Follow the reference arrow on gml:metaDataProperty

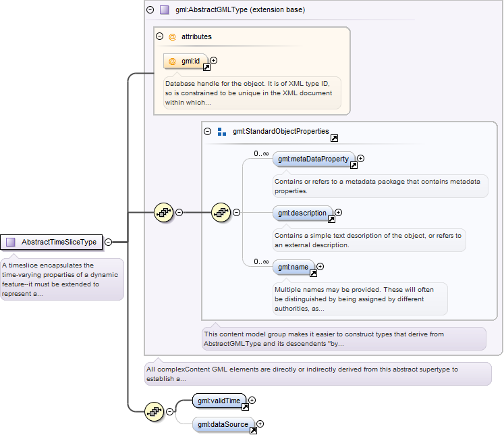[354, 165]
